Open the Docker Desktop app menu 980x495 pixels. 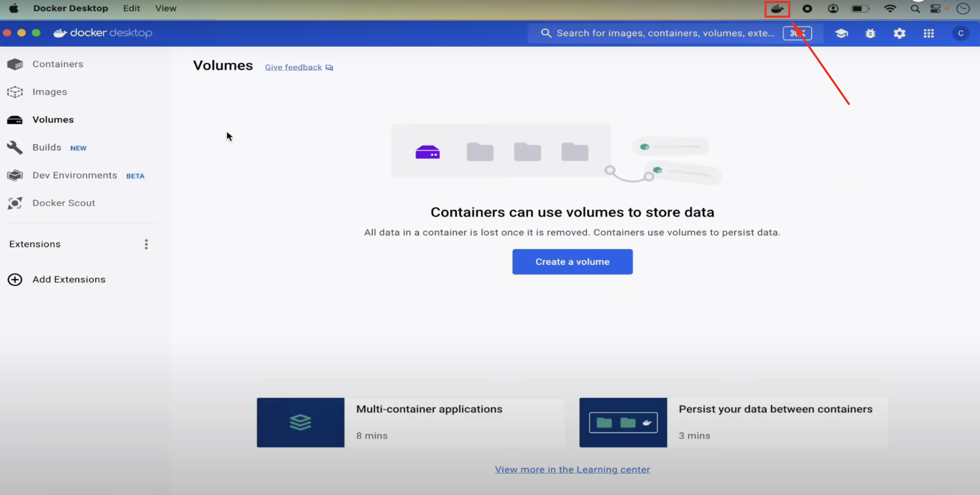[x=71, y=8]
